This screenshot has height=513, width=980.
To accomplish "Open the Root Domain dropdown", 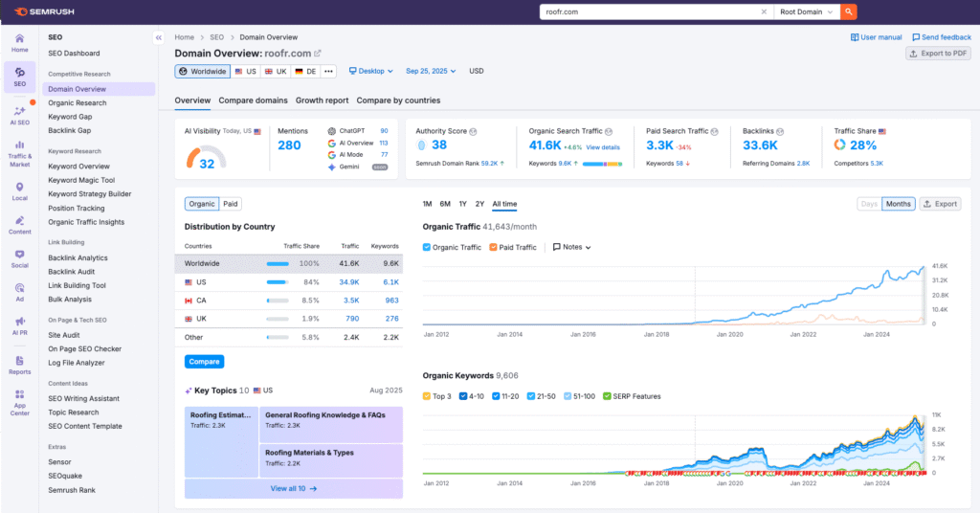I will click(806, 11).
